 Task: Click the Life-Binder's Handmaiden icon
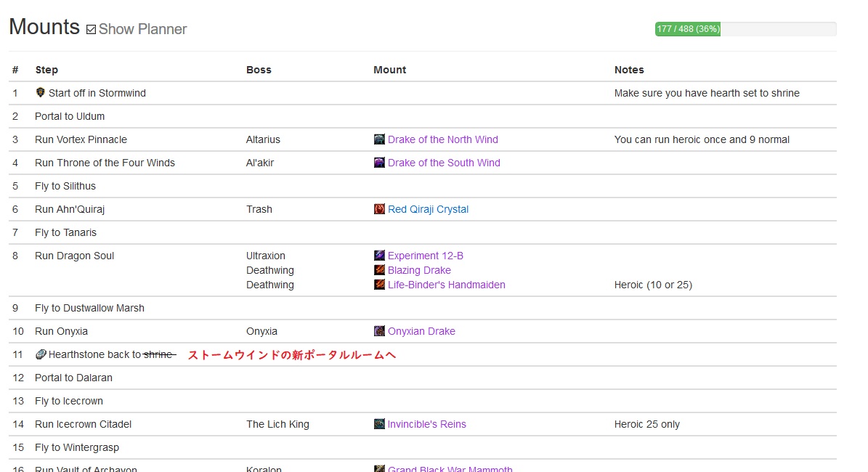[379, 285]
